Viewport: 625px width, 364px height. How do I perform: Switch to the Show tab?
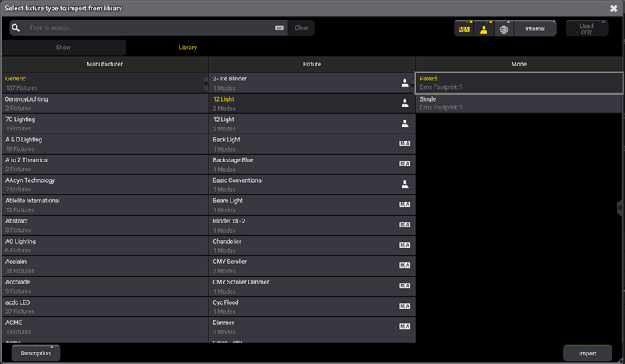click(63, 48)
